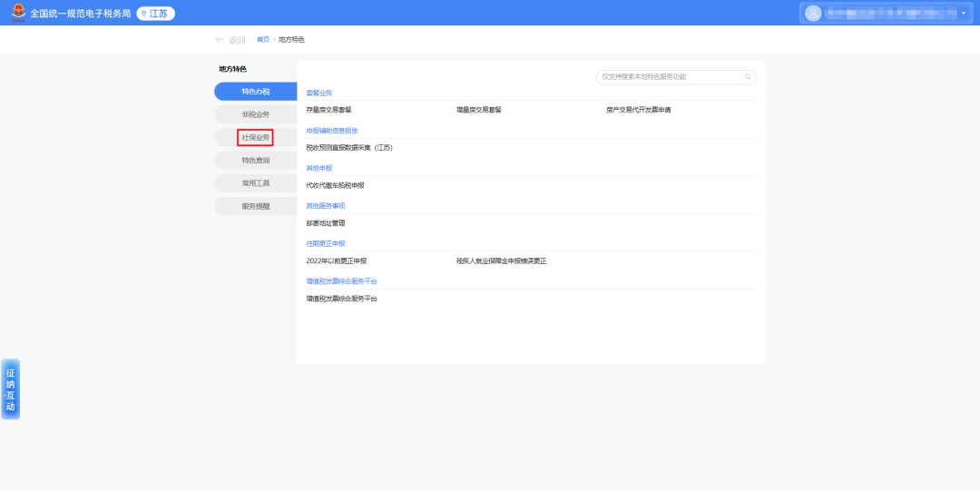This screenshot has width=980, height=491.
Task: Go to the 特色查询 tab
Action: pos(256,160)
